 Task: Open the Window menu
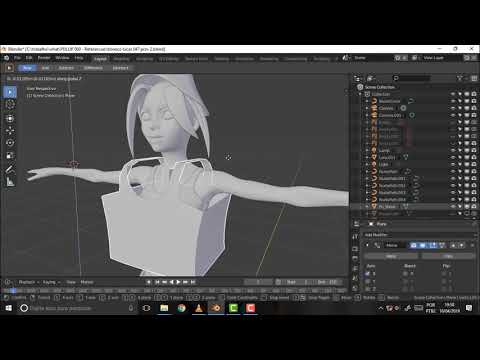tap(62, 58)
